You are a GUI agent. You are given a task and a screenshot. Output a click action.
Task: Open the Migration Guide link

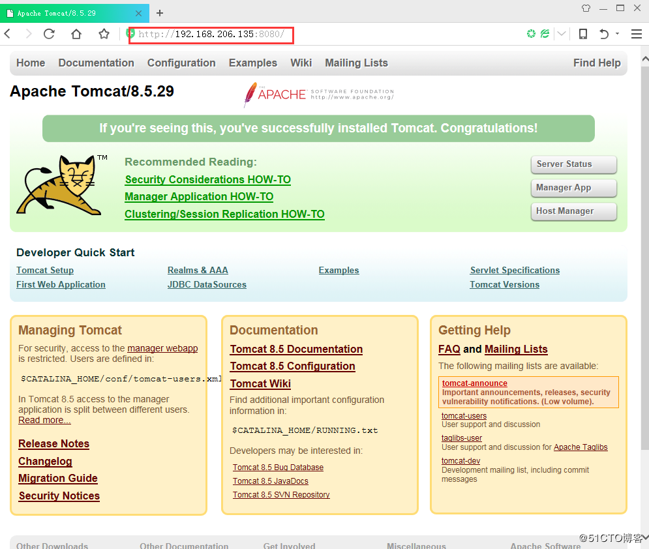tap(58, 479)
